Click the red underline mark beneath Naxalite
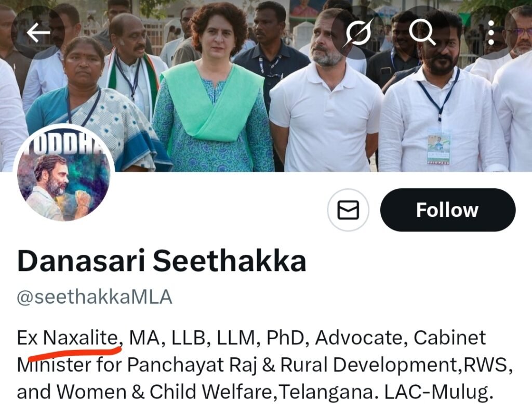The width and height of the screenshot is (532, 414). pyautogui.click(x=75, y=352)
